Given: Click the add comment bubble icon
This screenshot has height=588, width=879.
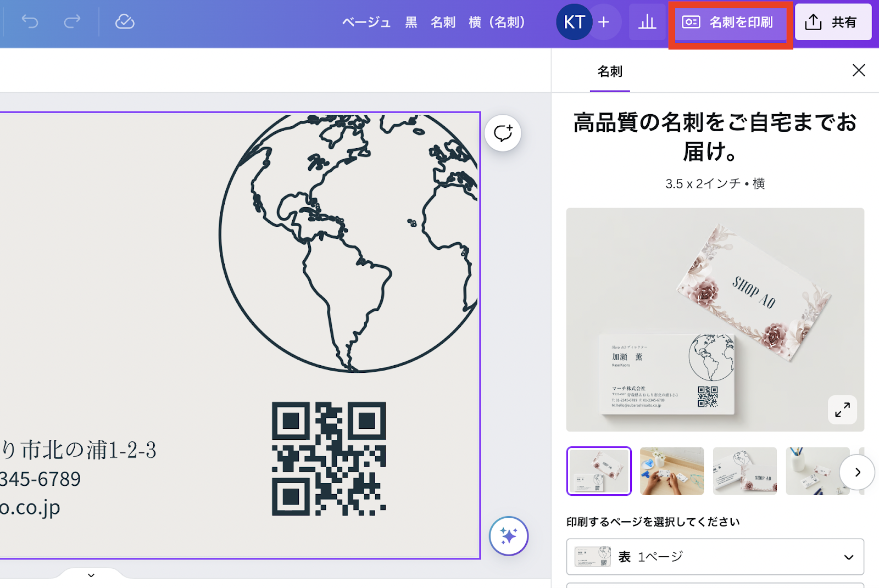Looking at the screenshot, I should [x=503, y=133].
